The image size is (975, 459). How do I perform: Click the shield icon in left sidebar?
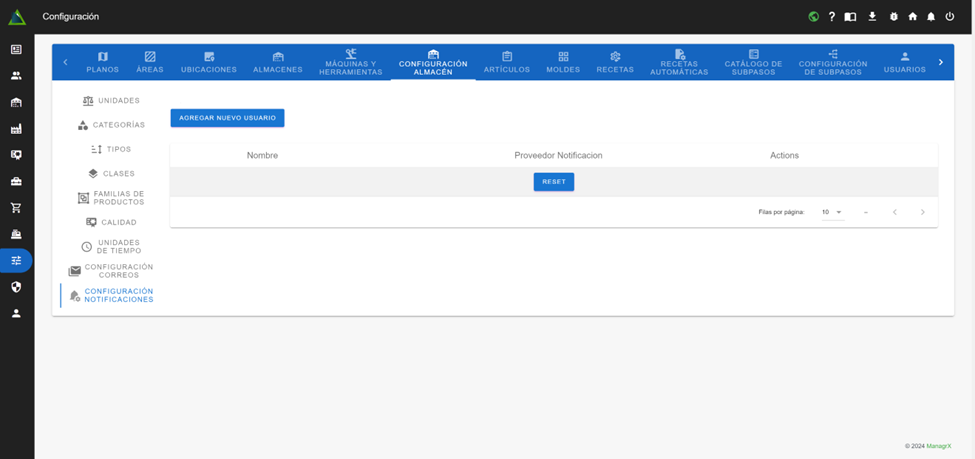point(16,287)
